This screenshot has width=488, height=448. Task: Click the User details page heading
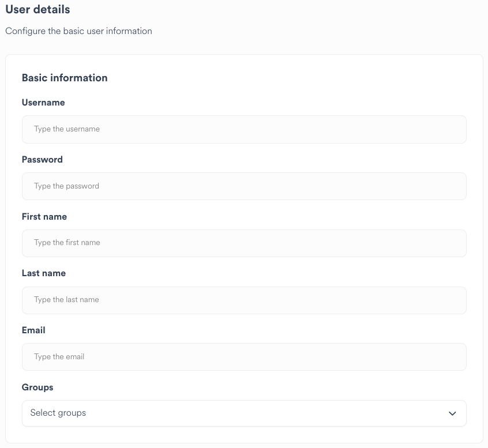(x=37, y=9)
